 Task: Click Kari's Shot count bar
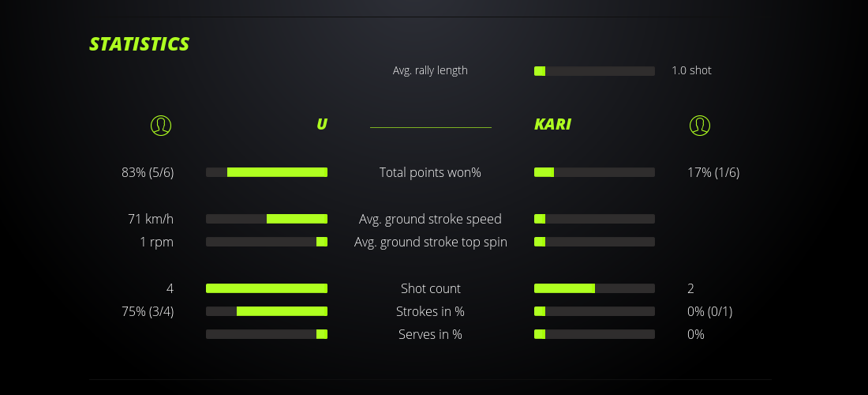(594, 288)
